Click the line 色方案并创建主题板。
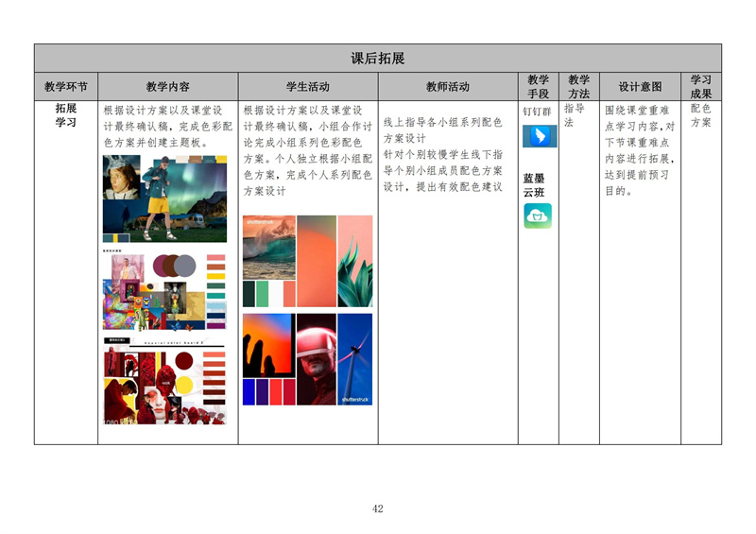 point(156,143)
